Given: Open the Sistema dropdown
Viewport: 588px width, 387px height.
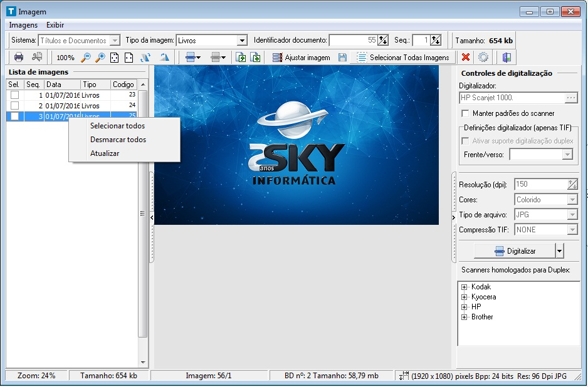Looking at the screenshot, I should (x=115, y=41).
